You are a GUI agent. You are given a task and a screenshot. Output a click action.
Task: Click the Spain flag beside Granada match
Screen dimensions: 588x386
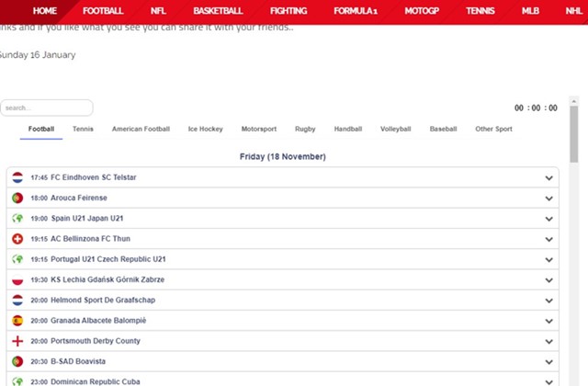(x=17, y=321)
